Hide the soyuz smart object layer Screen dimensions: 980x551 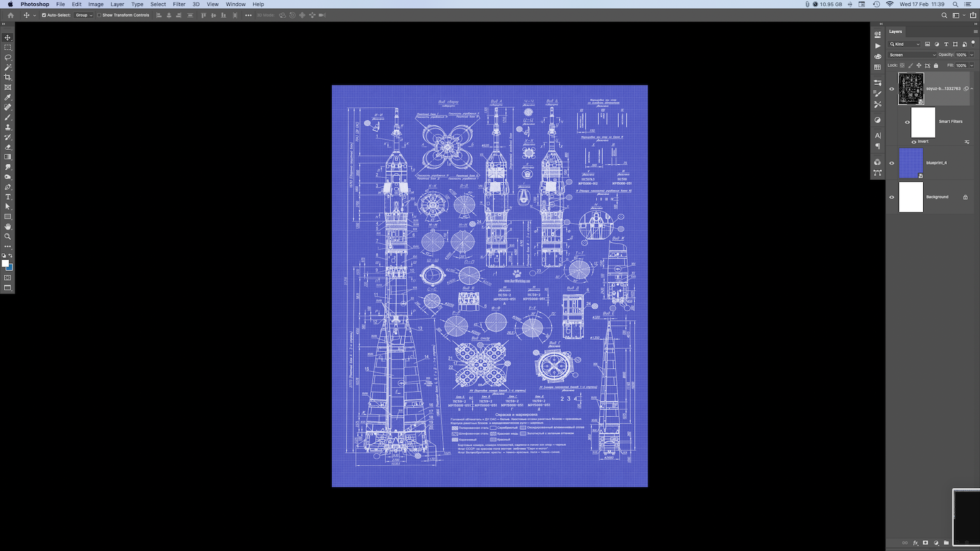coord(892,89)
